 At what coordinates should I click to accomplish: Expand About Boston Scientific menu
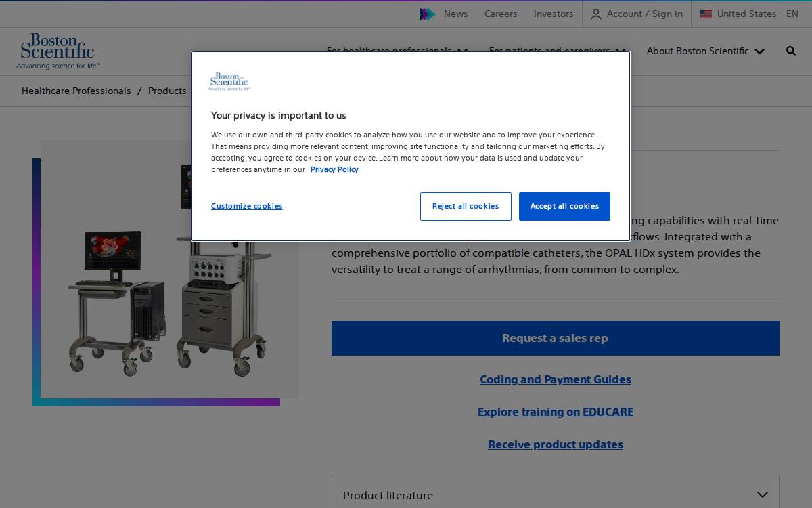[x=706, y=51]
